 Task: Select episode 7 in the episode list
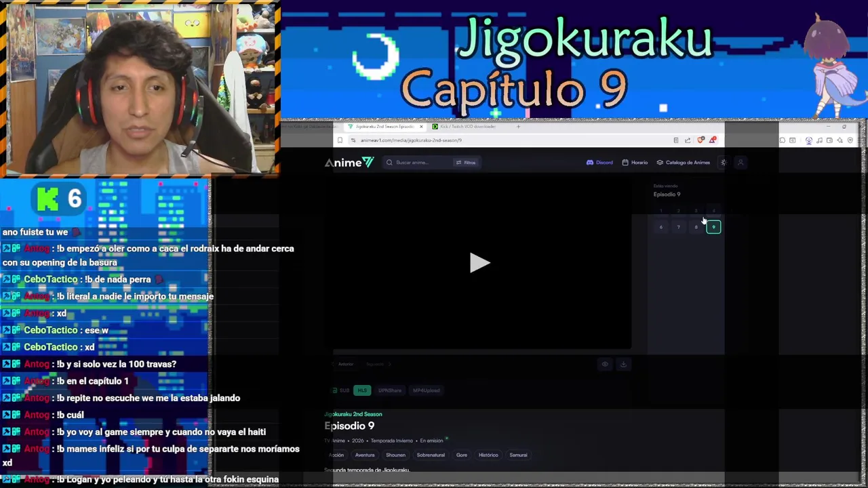point(678,227)
